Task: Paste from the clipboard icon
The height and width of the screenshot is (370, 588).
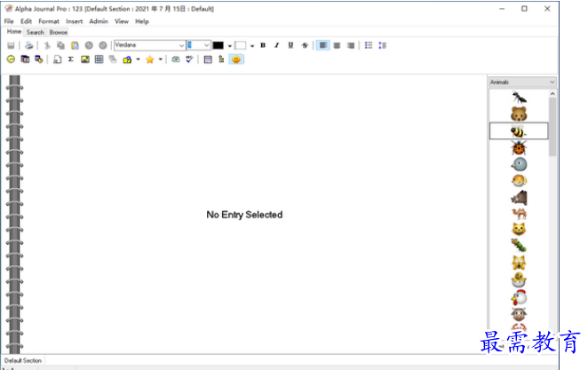Action: click(x=75, y=45)
